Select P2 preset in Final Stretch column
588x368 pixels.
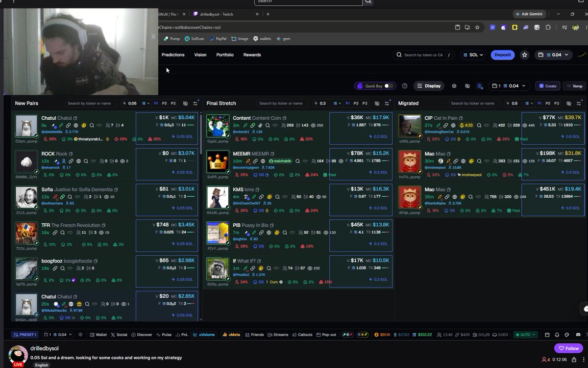[356, 104]
